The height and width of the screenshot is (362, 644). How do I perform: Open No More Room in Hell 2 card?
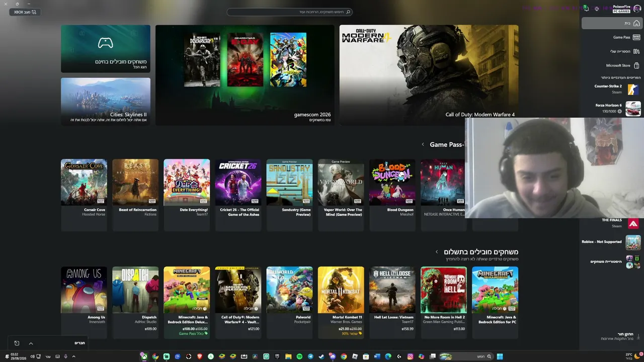444,303
